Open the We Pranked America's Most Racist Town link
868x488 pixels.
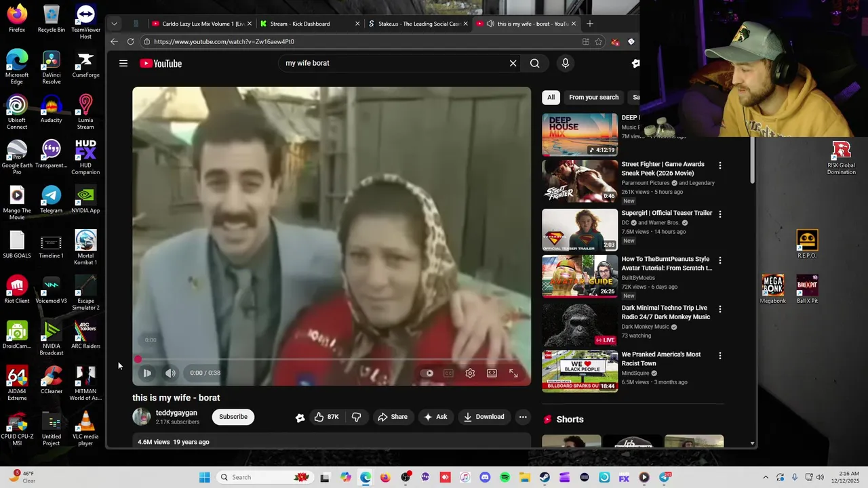pos(661,359)
